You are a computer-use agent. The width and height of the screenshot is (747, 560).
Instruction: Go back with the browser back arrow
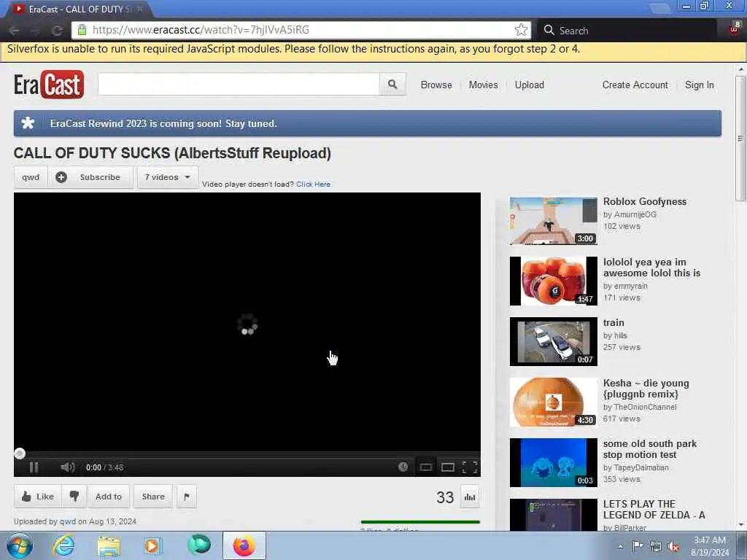pyautogui.click(x=14, y=31)
